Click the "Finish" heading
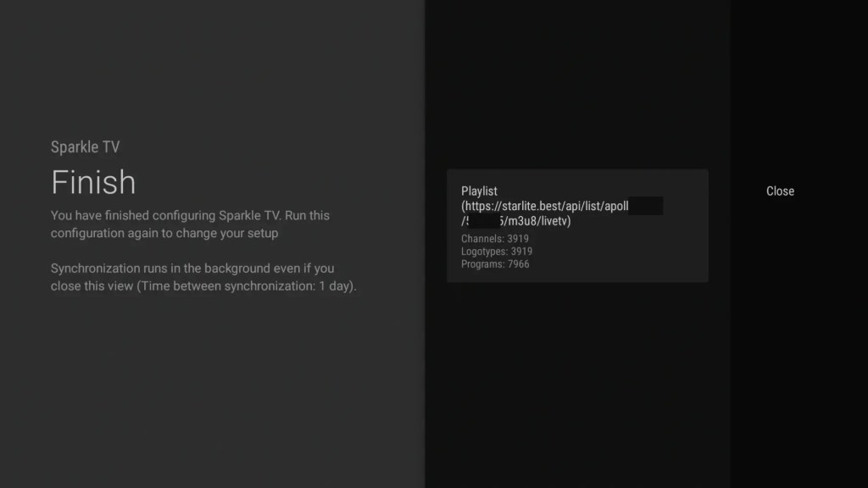Screen dimensions: 868x488 pos(93,182)
